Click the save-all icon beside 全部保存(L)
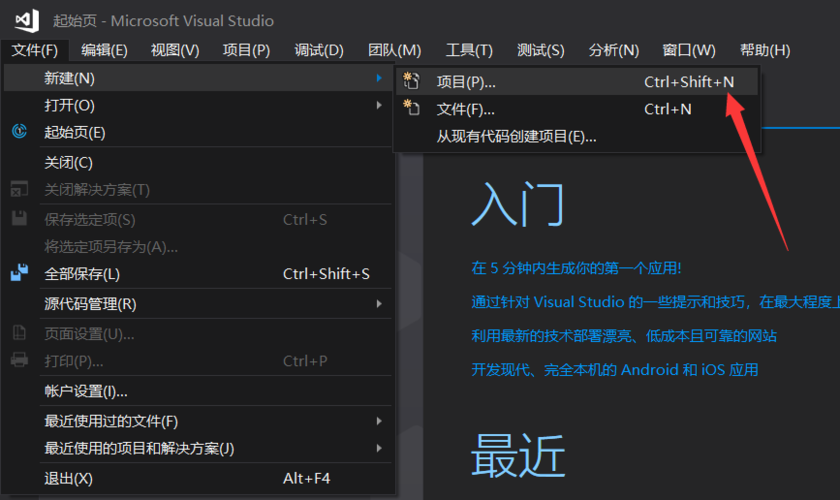 coord(19,273)
